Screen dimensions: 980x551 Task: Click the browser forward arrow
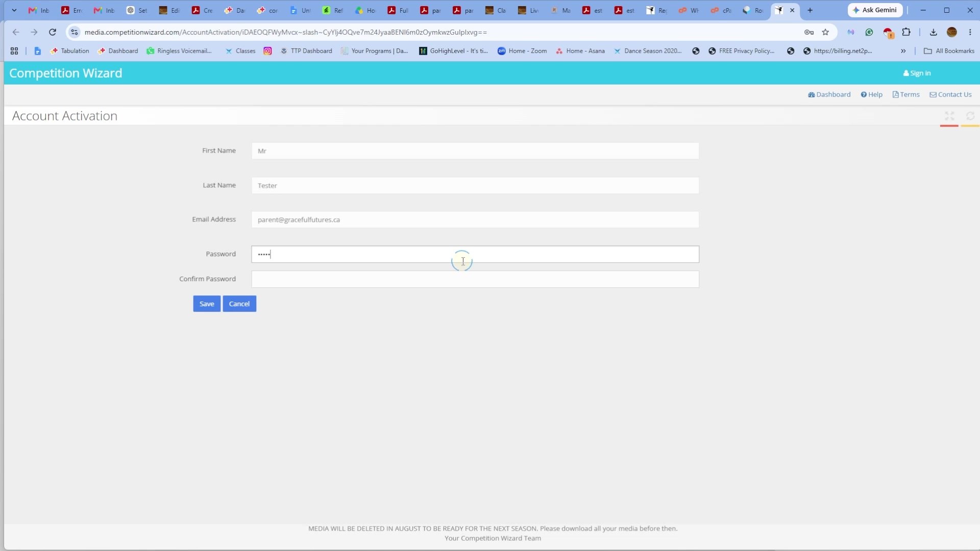pos(34,32)
